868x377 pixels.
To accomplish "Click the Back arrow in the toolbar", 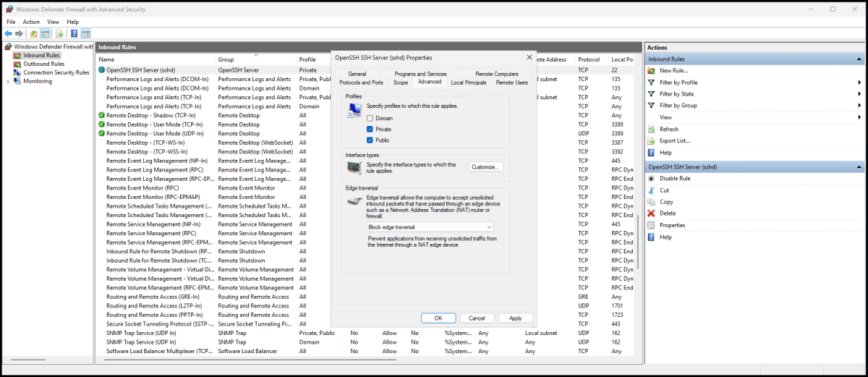I will tap(8, 34).
